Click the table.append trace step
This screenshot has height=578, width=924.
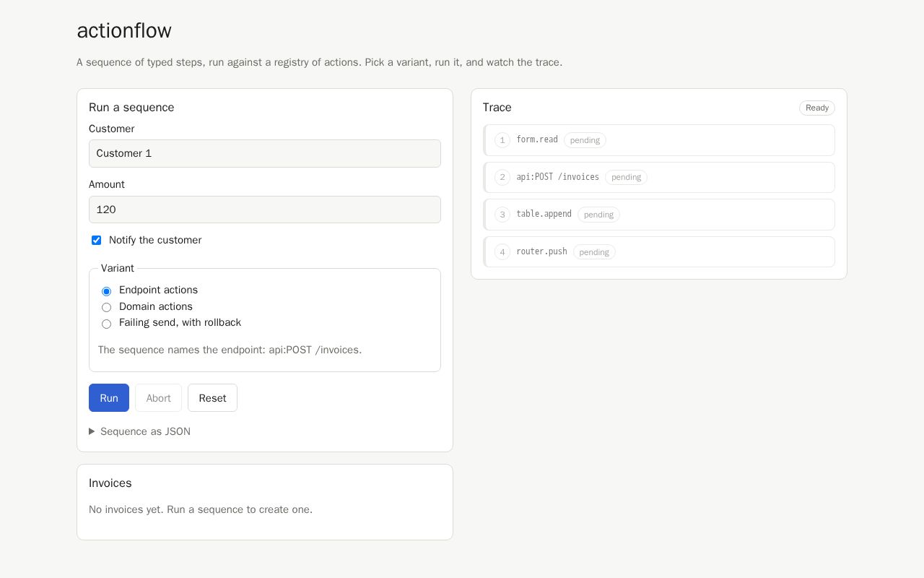(x=659, y=215)
